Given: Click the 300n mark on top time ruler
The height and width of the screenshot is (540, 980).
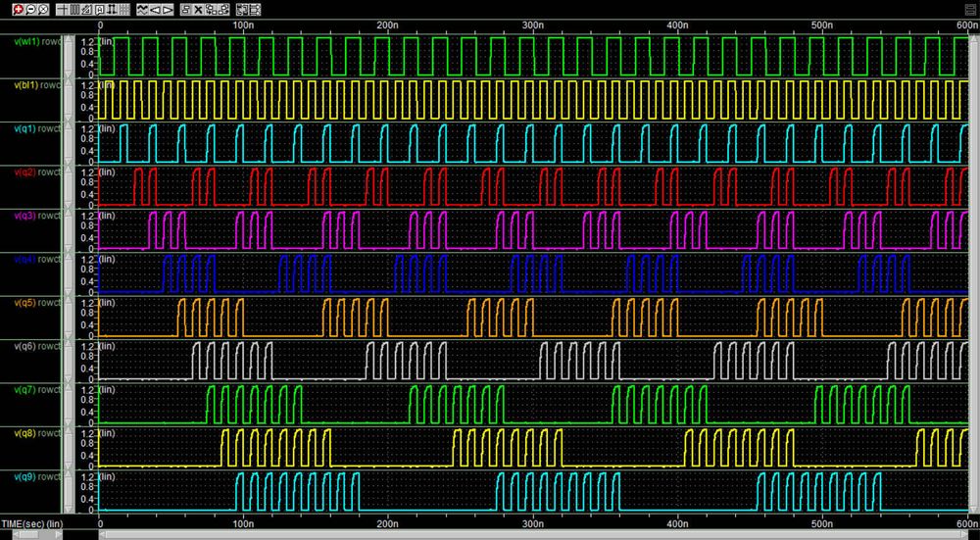Looking at the screenshot, I should 534,25.
